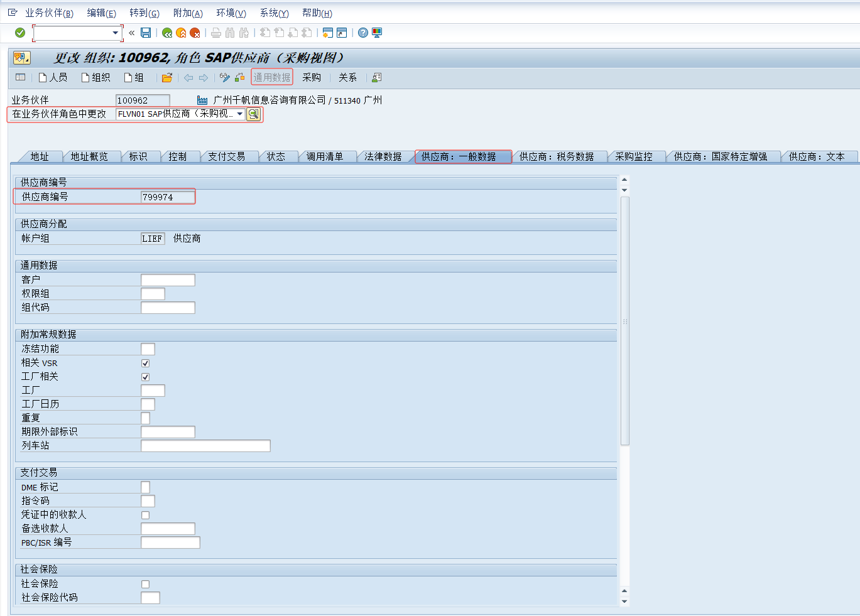This screenshot has height=616, width=860.
Task: Click the Customize Local Layout monitor icon
Action: pyautogui.click(x=377, y=33)
